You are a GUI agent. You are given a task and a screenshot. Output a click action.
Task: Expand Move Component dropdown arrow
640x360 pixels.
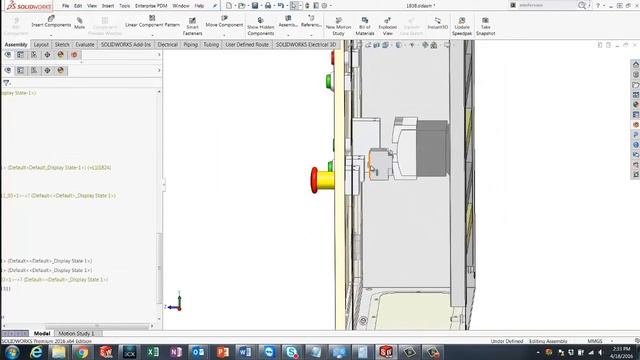tap(224, 35)
